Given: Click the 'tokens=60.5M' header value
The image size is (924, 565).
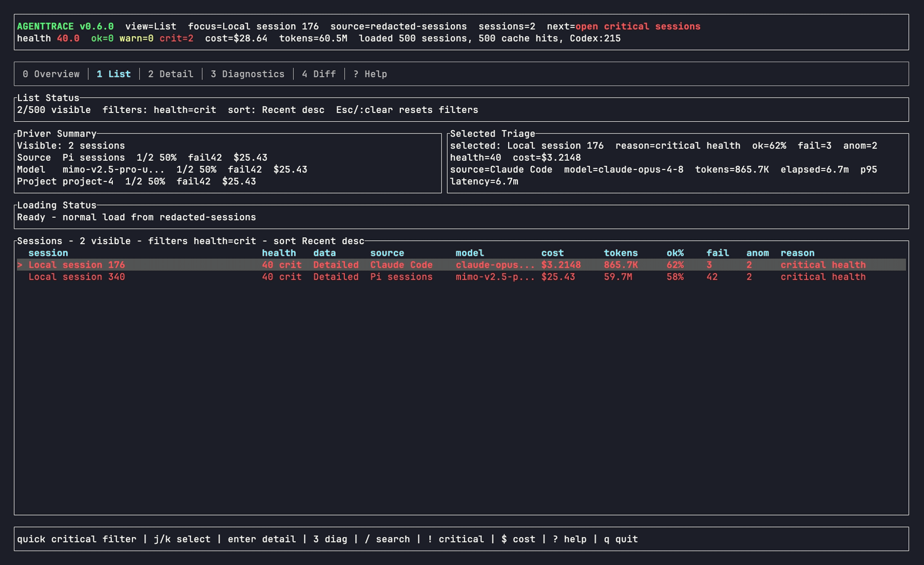Looking at the screenshot, I should [313, 39].
